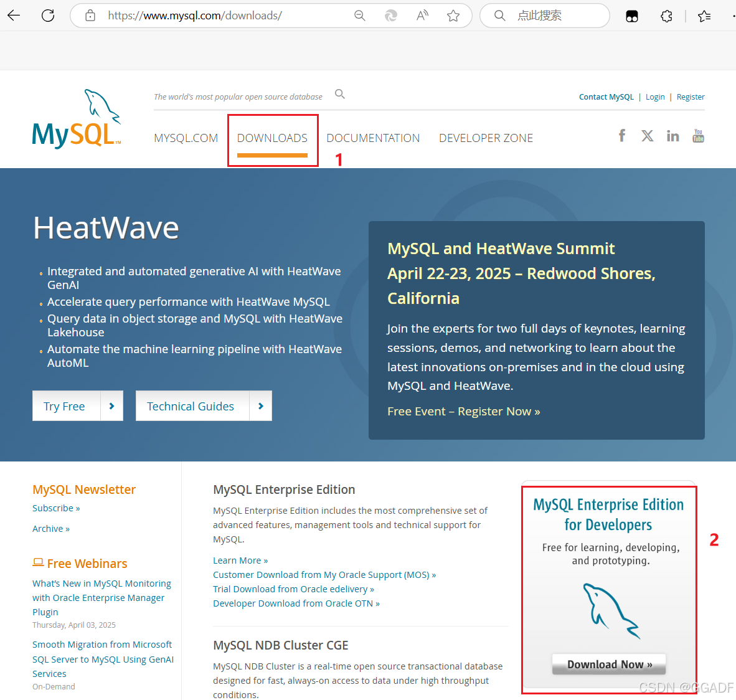Click 'Thursday, April 03, 2025' date text
The image size is (736, 700).
73,625
